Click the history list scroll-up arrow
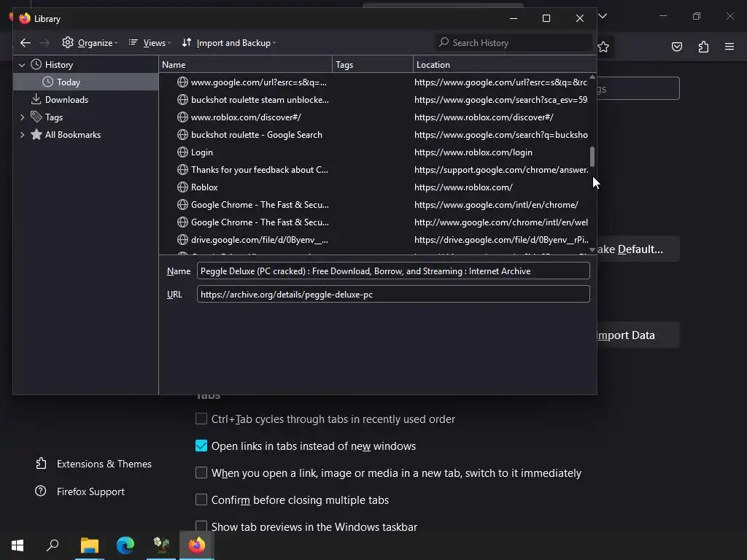747x560 pixels. click(592, 77)
